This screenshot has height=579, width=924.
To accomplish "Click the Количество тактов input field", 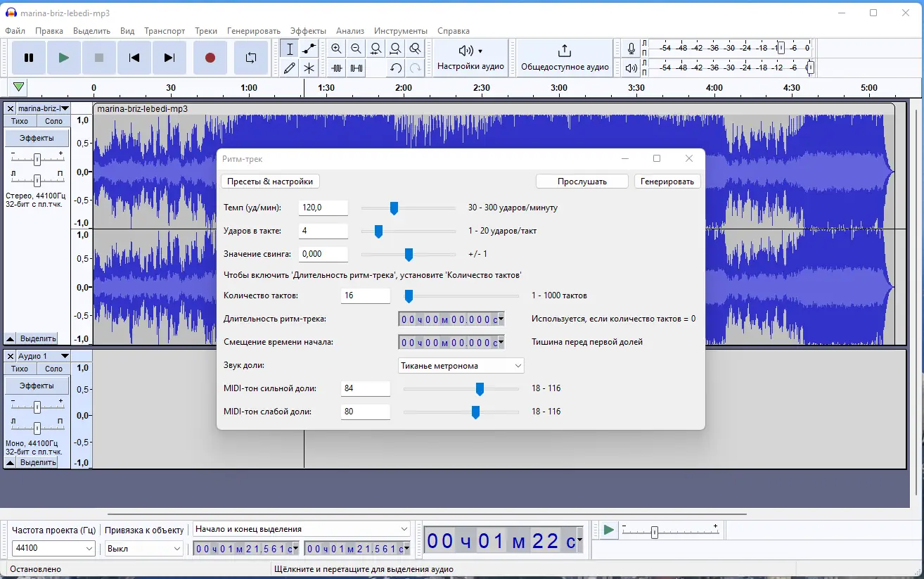I will [365, 295].
